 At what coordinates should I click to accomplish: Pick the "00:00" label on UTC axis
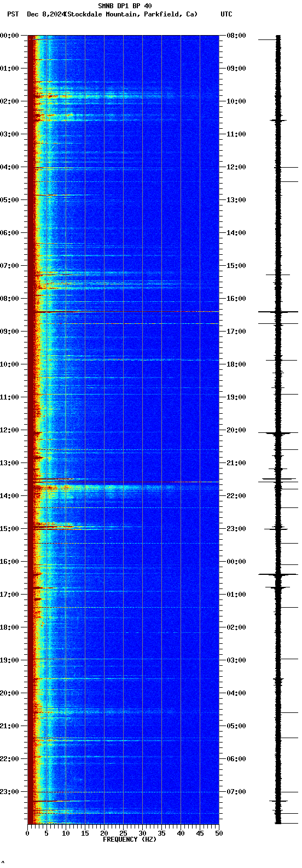pos(236,562)
